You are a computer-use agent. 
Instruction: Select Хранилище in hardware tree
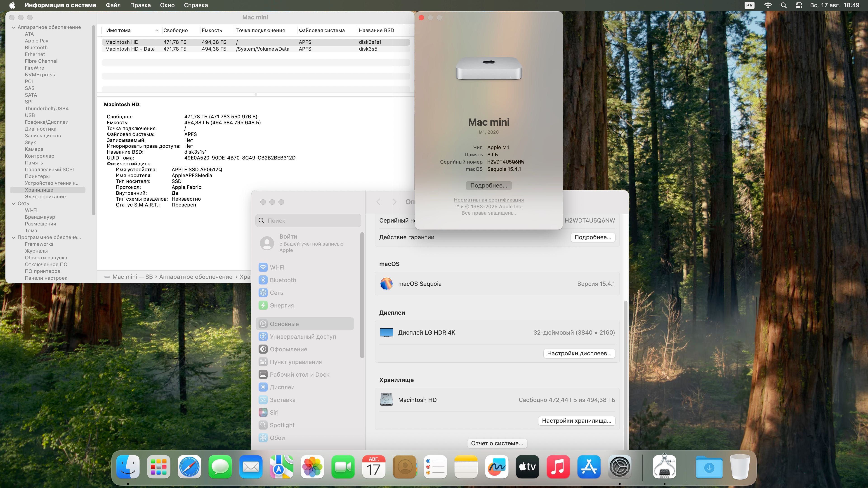47,190
